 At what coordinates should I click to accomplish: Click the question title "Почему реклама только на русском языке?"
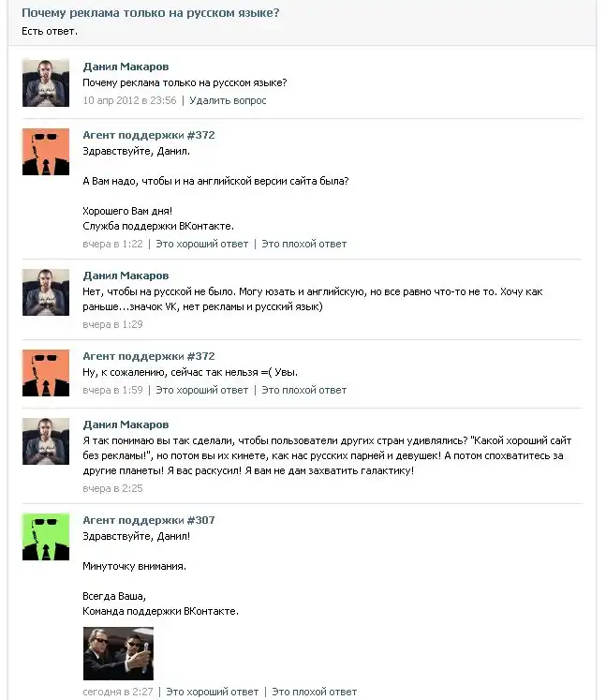(x=150, y=13)
